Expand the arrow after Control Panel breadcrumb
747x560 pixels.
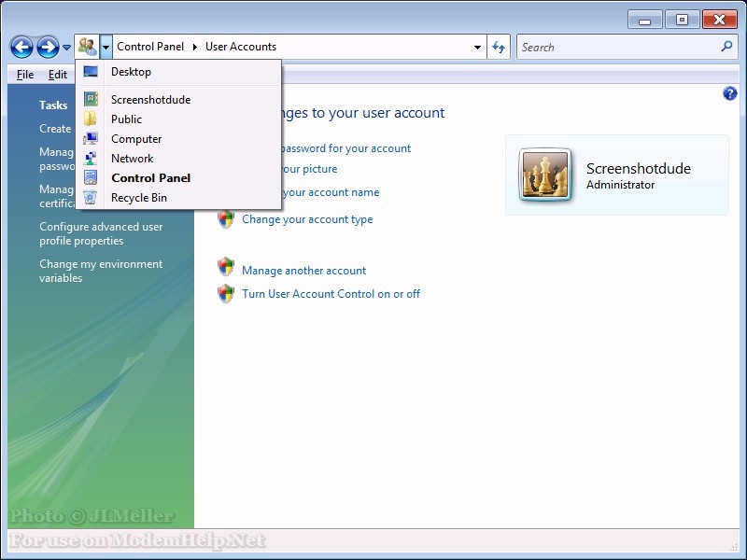195,47
